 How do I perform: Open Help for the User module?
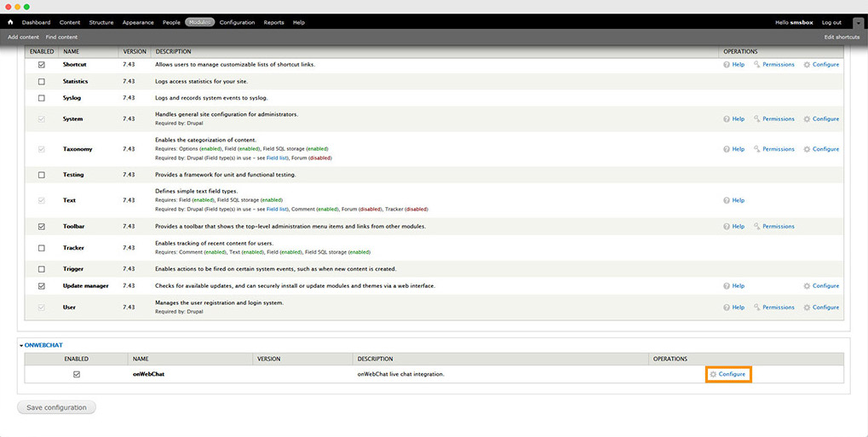[x=734, y=308]
